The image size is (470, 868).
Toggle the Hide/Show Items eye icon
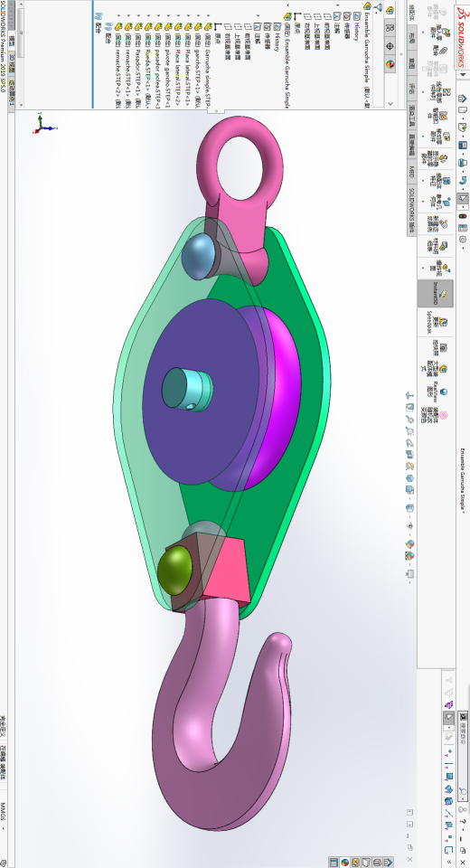coord(409,526)
